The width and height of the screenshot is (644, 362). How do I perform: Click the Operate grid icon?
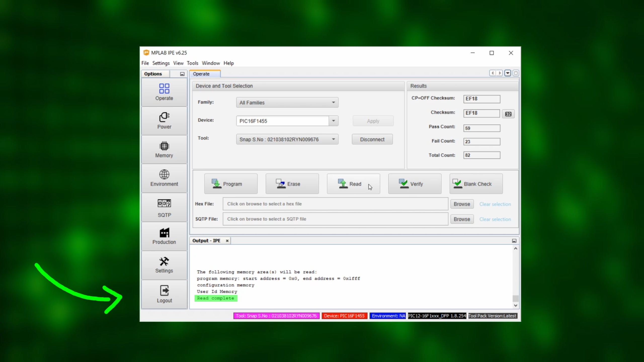point(164,89)
